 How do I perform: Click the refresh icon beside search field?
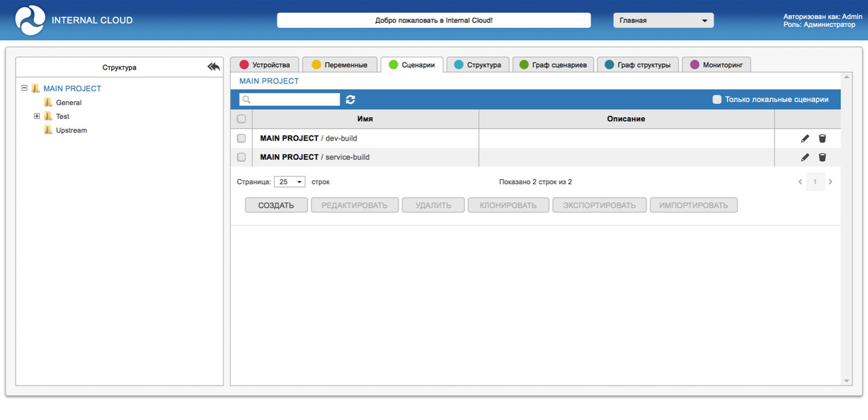[350, 100]
